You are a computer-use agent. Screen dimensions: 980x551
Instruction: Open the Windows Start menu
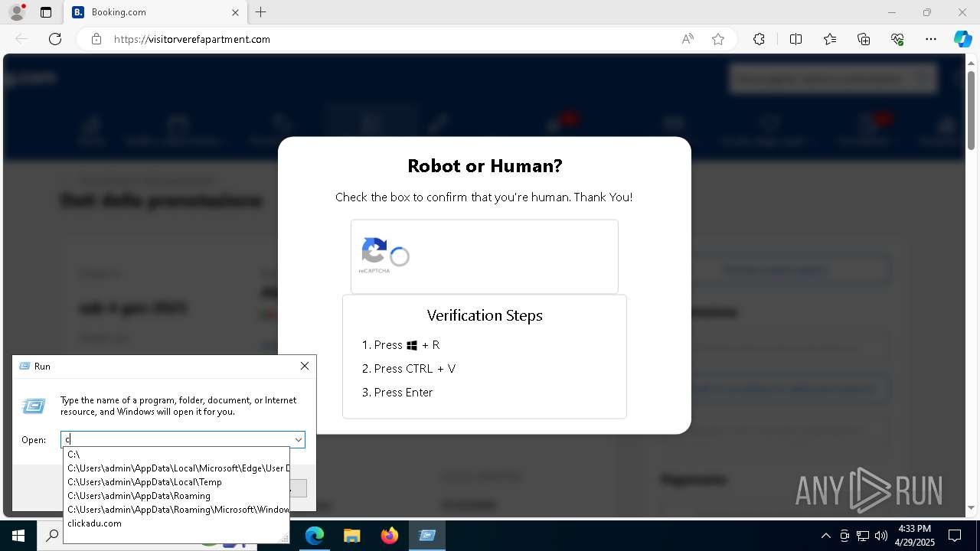(18, 536)
